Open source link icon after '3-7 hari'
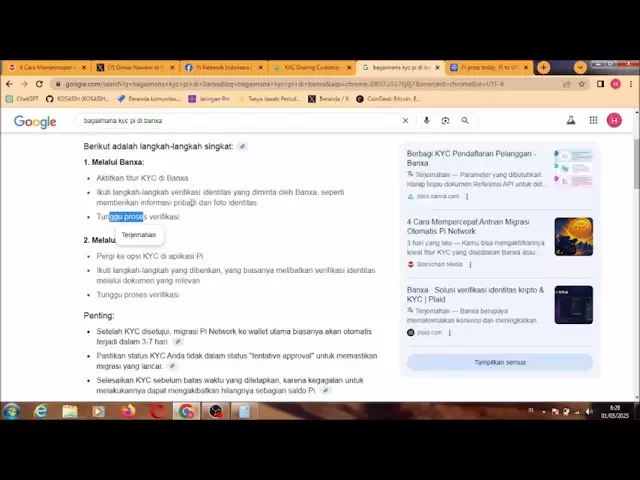The width and height of the screenshot is (640, 480). pos(178,342)
